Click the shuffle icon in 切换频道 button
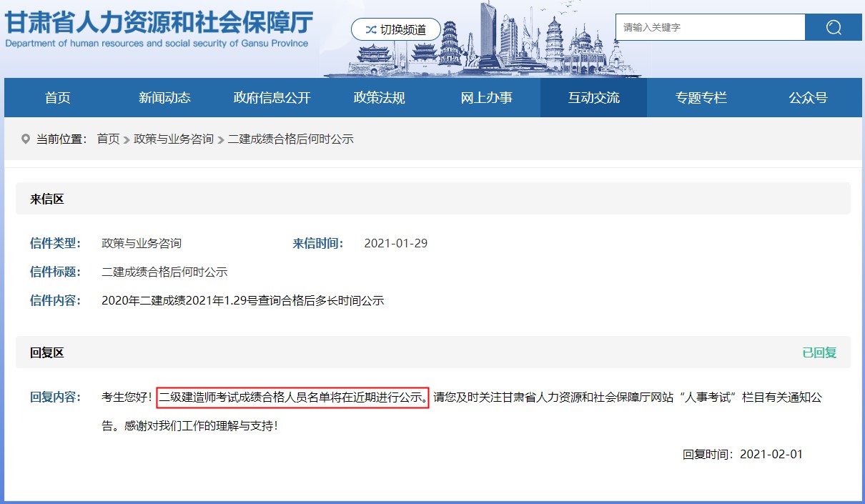Image resolution: width=865 pixels, height=504 pixels. coord(370,29)
